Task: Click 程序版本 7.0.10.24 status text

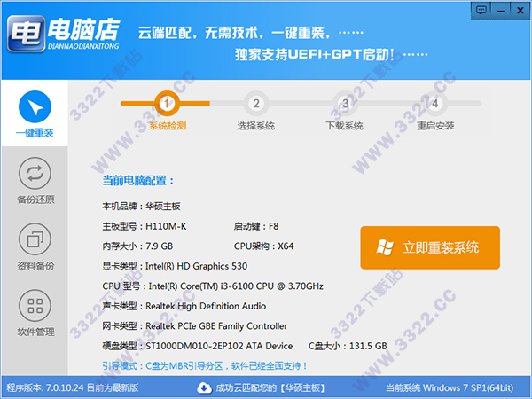Action: pos(73,387)
